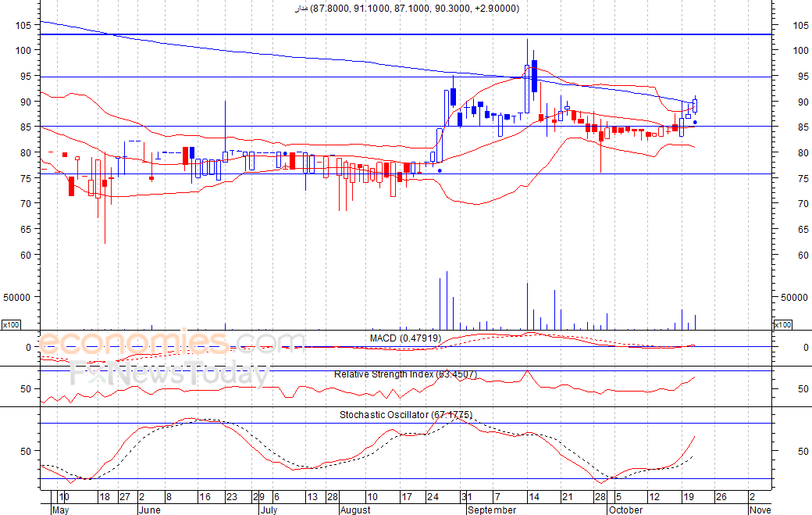Click the July month label on axis

(x=269, y=510)
